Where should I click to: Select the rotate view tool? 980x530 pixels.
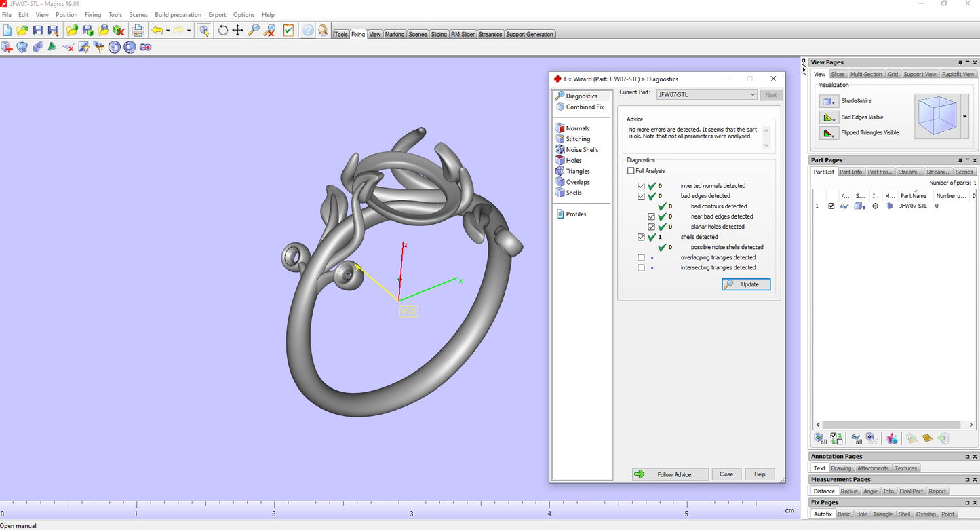point(222,31)
